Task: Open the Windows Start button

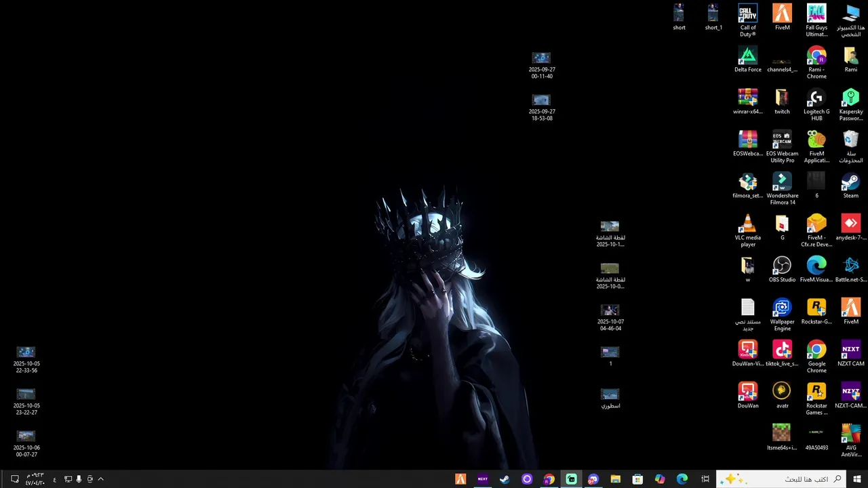Action: [856, 479]
